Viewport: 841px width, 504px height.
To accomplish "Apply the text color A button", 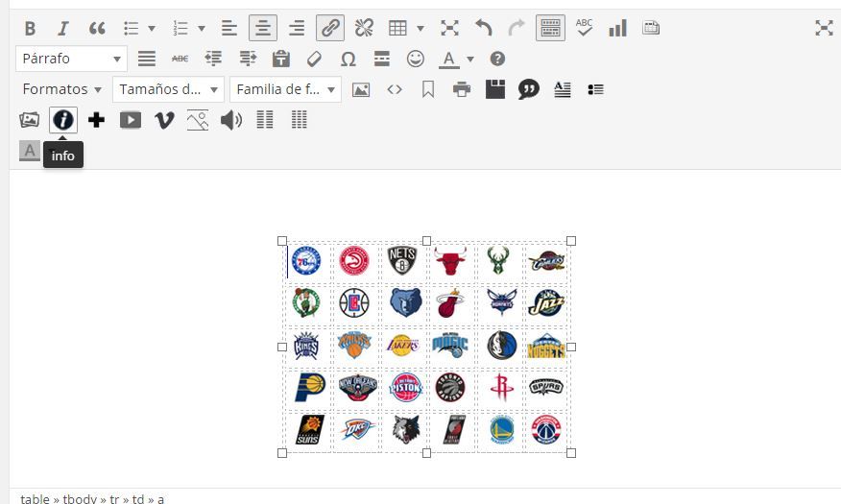I will 449,59.
